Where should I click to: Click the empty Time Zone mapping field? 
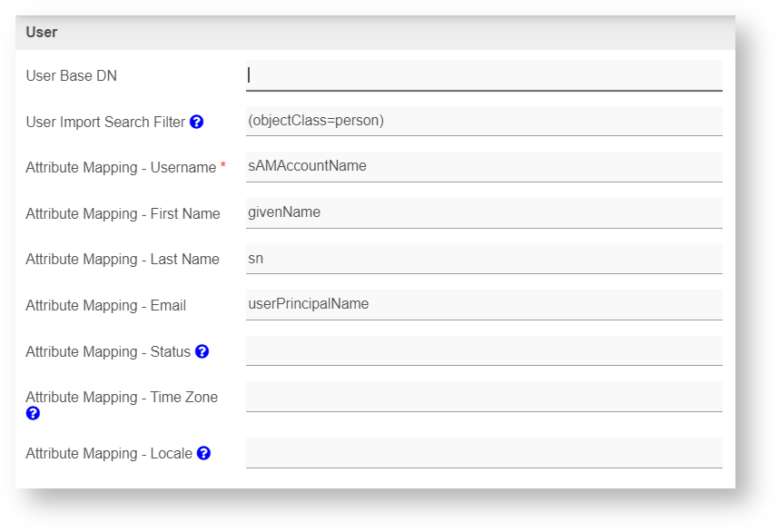click(484, 397)
